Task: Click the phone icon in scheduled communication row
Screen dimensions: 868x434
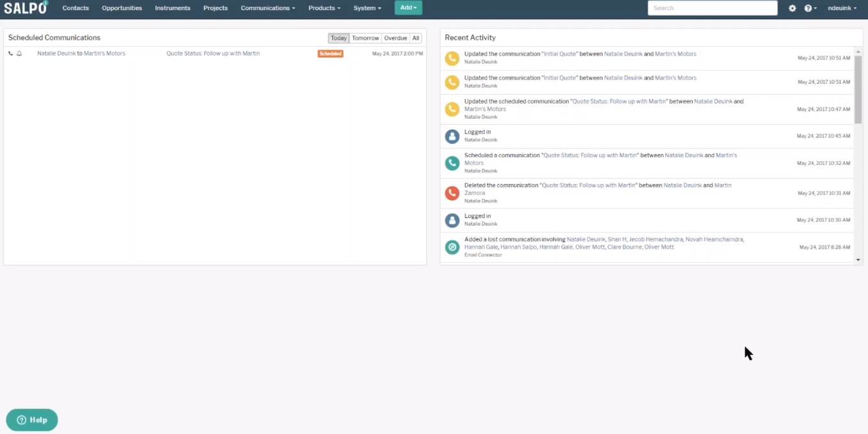Action: click(11, 54)
